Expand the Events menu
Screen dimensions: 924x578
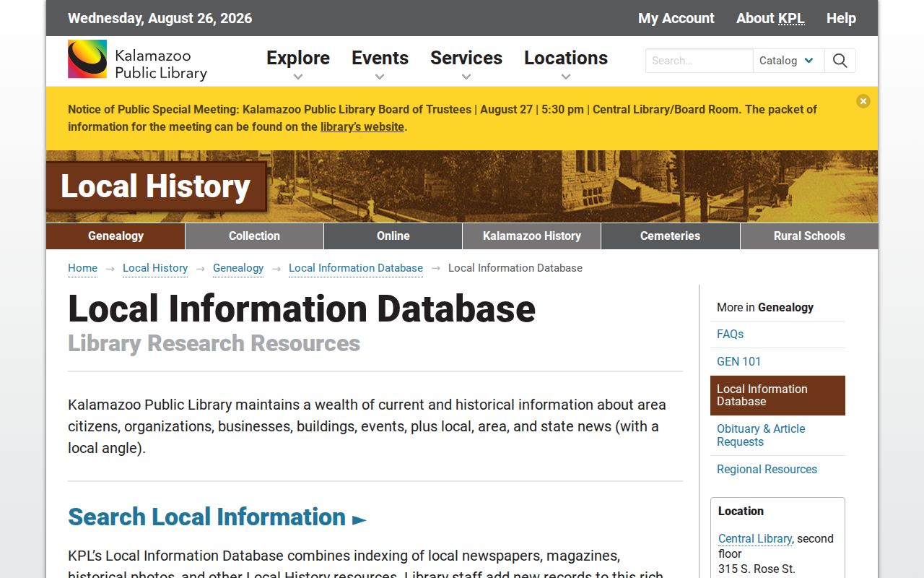click(x=380, y=64)
